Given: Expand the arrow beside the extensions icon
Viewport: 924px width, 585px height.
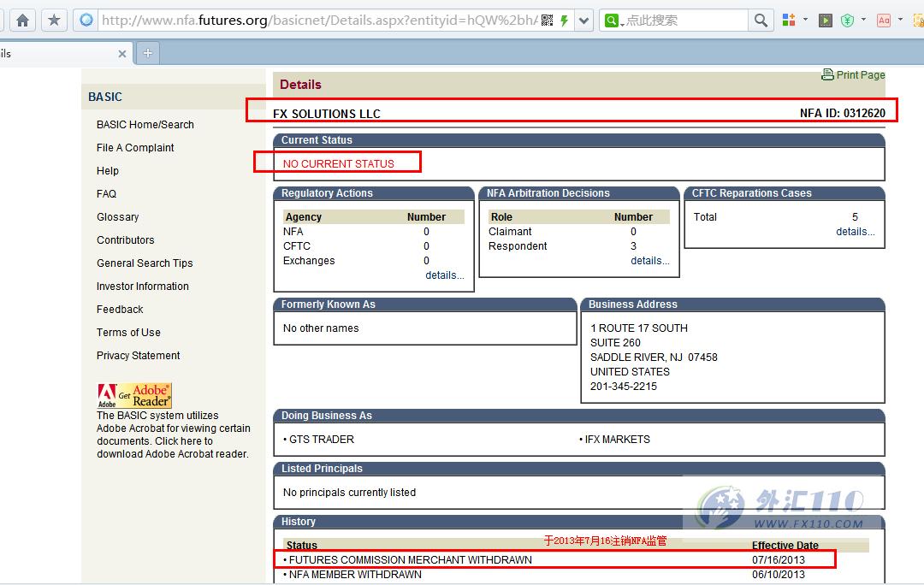Looking at the screenshot, I should (x=806, y=20).
